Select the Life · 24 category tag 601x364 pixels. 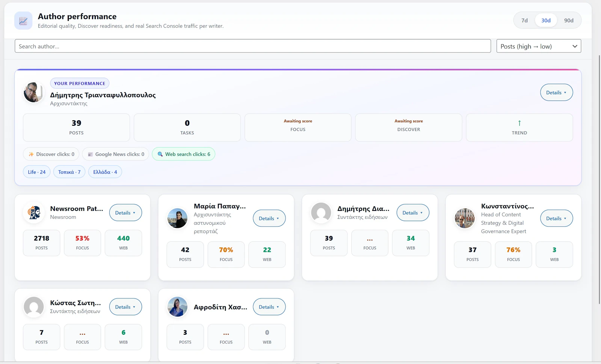click(37, 172)
